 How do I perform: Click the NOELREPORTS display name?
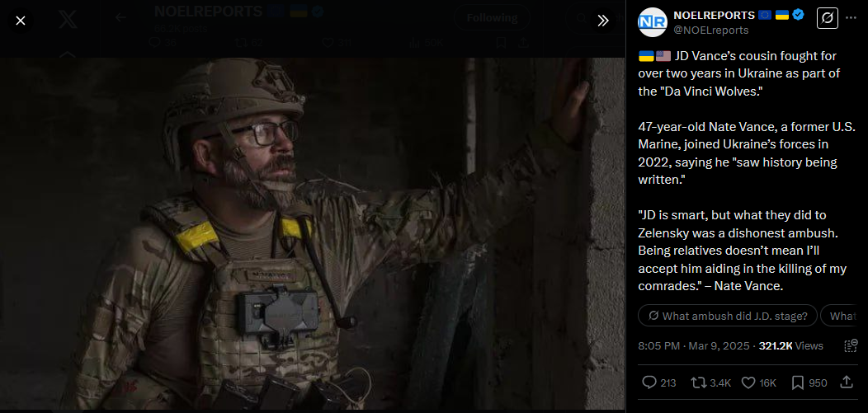coord(714,16)
